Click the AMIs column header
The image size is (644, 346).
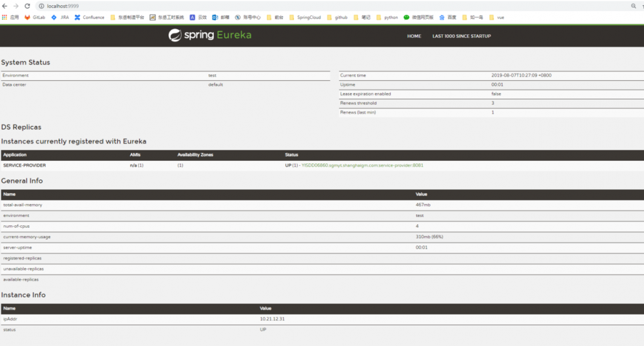pyautogui.click(x=135, y=155)
